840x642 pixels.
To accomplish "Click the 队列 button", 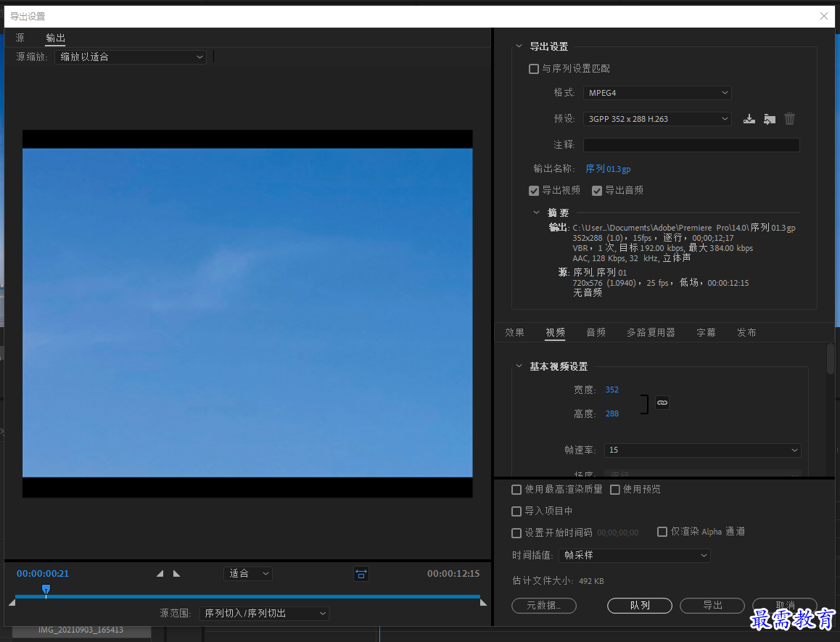I will [640, 606].
